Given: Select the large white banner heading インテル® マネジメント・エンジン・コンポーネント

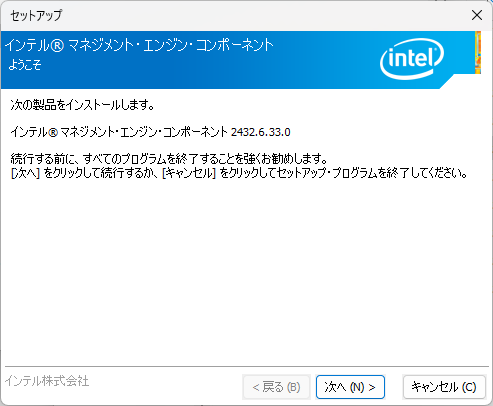Looking at the screenshot, I should tap(139, 45).
